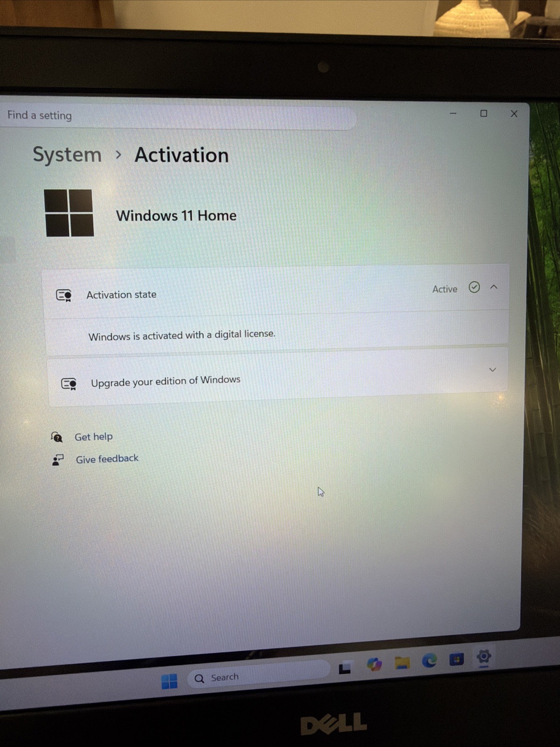This screenshot has height=747, width=560.
Task: Select the digital license activation message
Action: [x=182, y=335]
